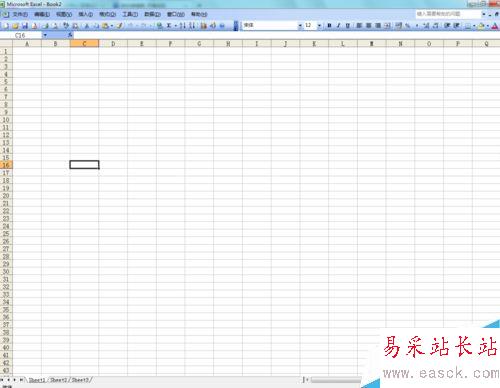This screenshot has width=500, height=388.
Task: Open the View menu
Action: pyautogui.click(x=64, y=14)
